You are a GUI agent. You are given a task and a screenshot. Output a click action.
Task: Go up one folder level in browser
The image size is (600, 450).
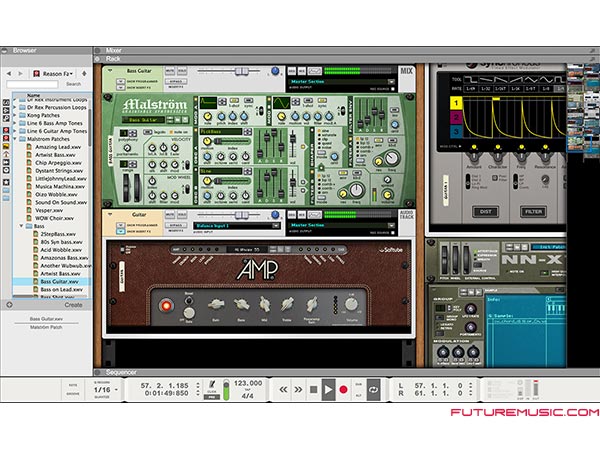[x=84, y=73]
